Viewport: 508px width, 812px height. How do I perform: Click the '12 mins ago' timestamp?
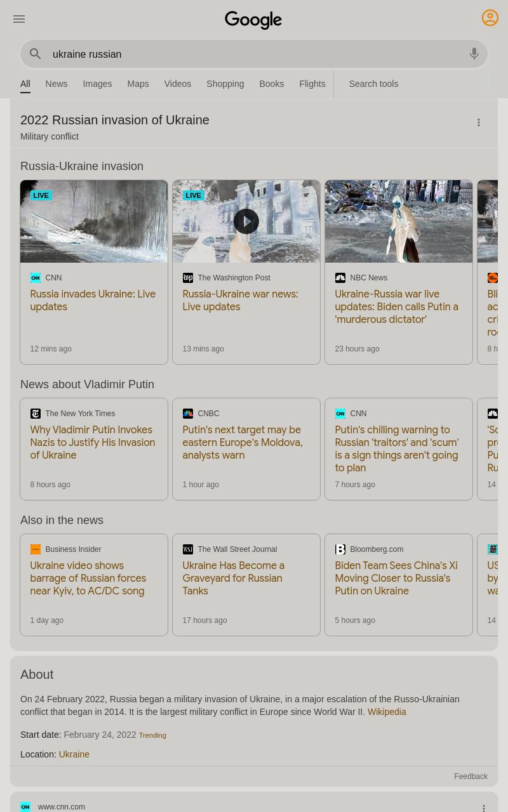pos(51,349)
